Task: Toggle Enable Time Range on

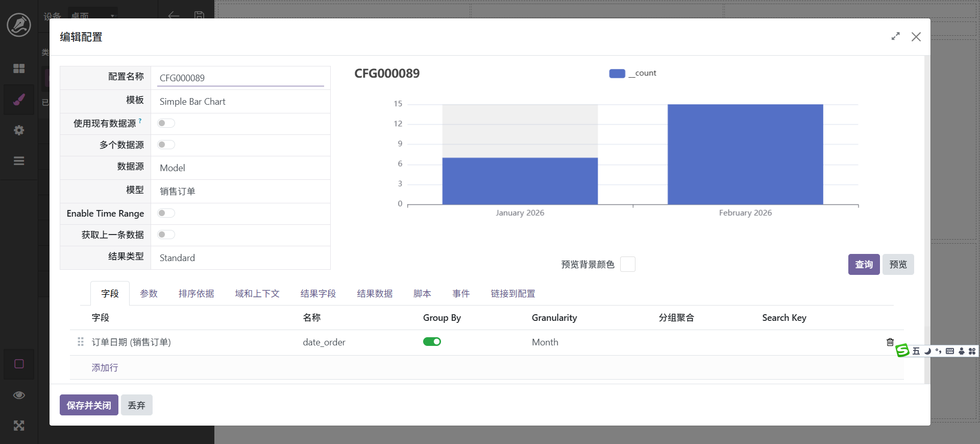Action: [166, 213]
